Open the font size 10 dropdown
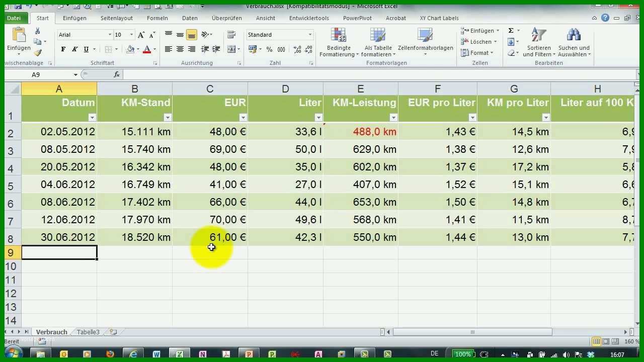Screen dimensions: 644x362 pos(132,35)
